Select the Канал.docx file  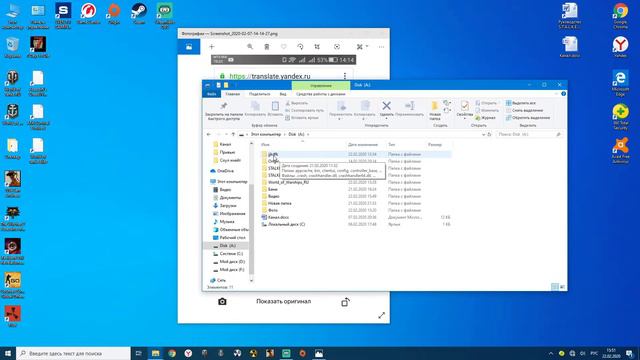275,217
